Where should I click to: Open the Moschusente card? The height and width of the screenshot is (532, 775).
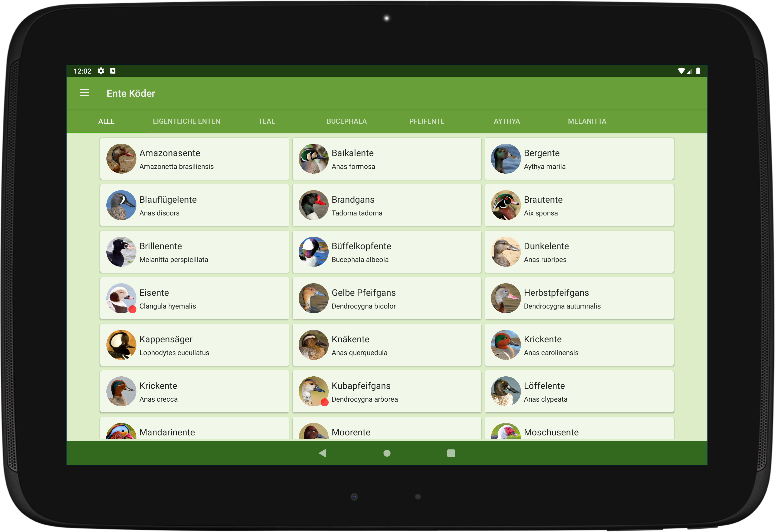(x=579, y=428)
